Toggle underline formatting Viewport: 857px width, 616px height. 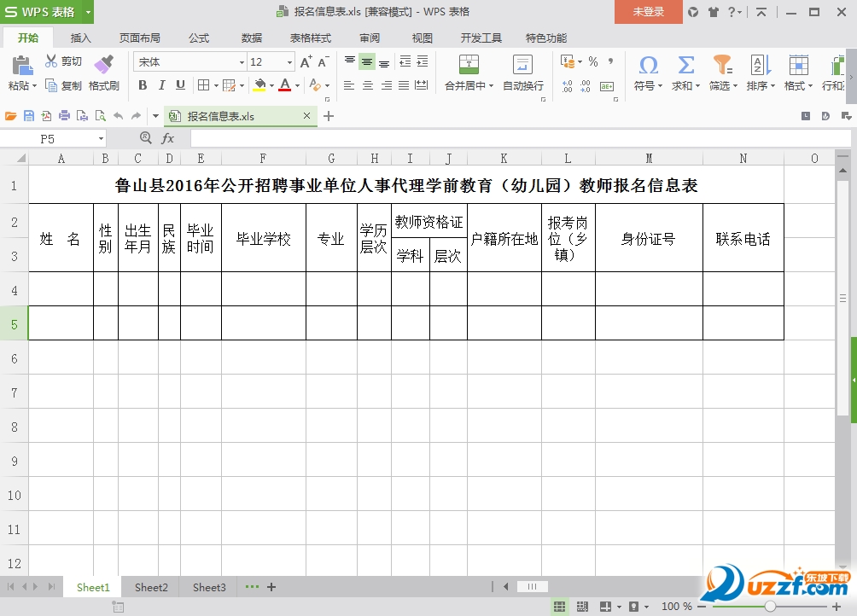point(178,86)
